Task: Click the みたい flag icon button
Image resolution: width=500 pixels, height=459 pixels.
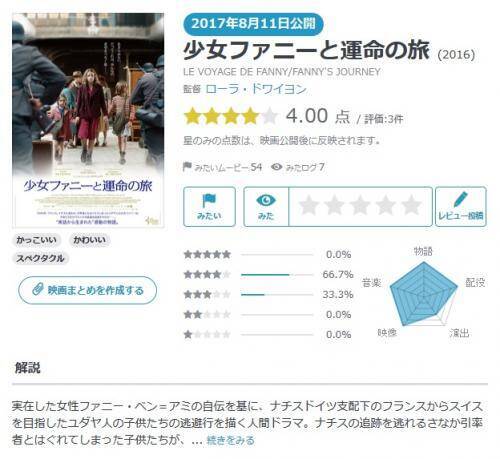Action: pyautogui.click(x=209, y=207)
